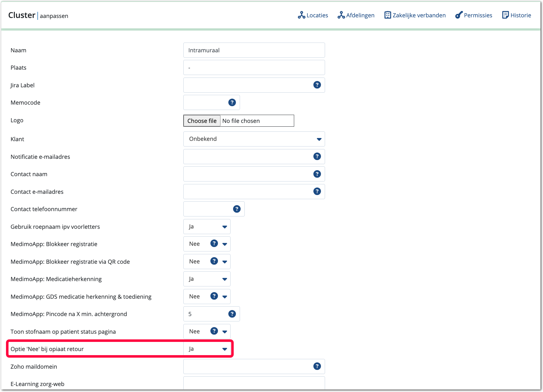This screenshot has height=392, width=543.
Task: Open the Locaties tab
Action: point(313,15)
